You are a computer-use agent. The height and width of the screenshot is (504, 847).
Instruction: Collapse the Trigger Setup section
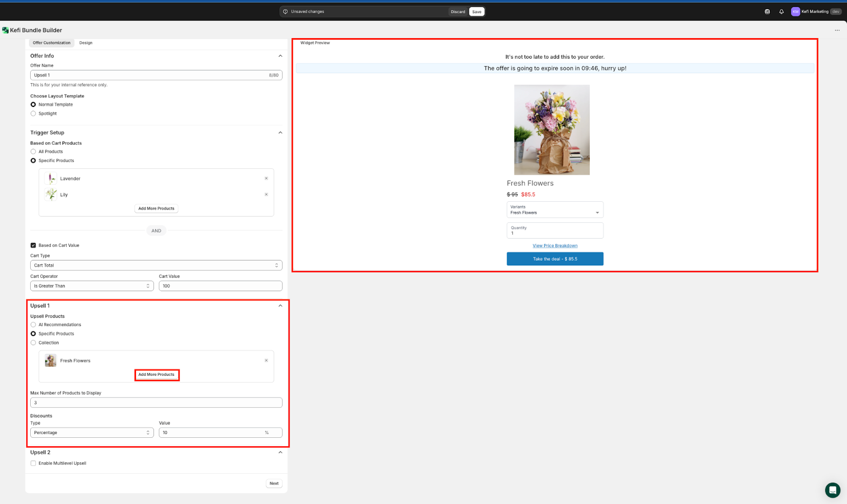point(281,132)
